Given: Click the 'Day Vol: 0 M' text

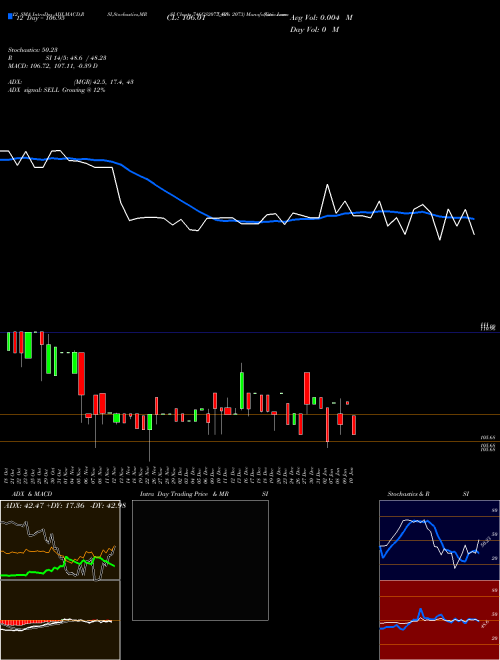Looking at the screenshot, I should tap(314, 30).
